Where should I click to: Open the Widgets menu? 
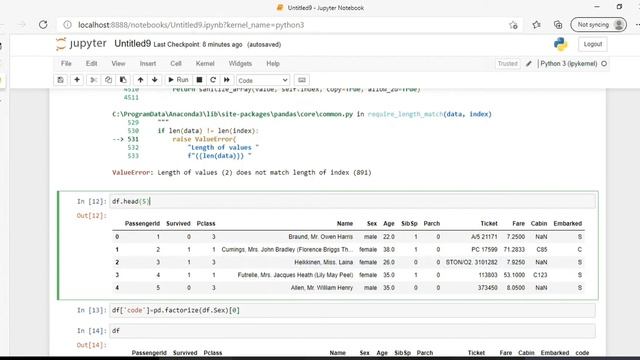pyautogui.click(x=240, y=64)
